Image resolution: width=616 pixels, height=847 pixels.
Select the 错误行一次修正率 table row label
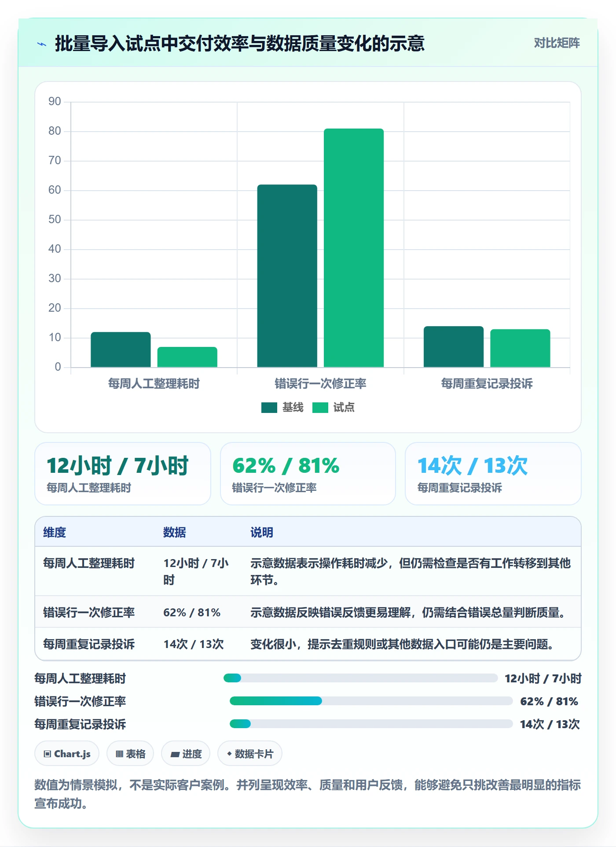pos(89,612)
